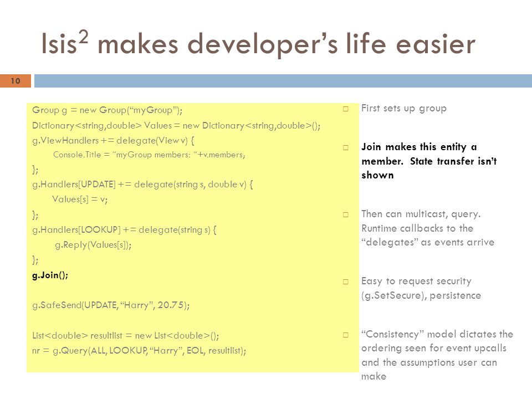Click the bold text 'Join makes this entity a'

click(419, 147)
